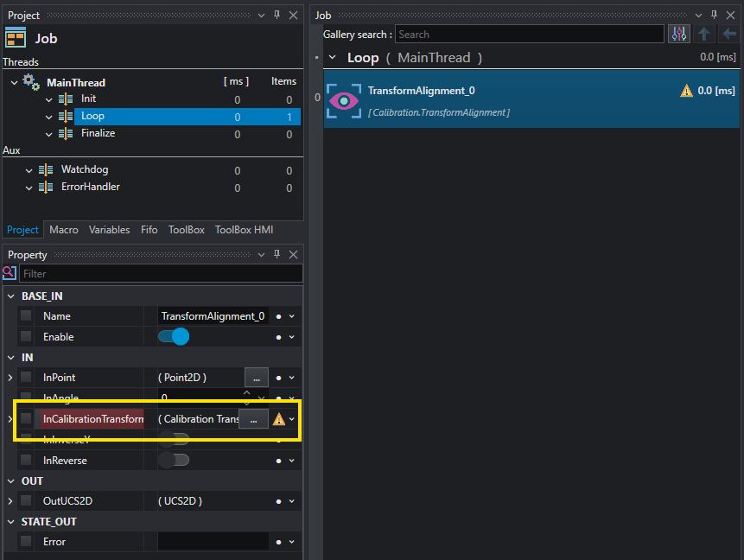Check the InReverse property checkbox
The width and height of the screenshot is (744, 560).
(26, 460)
